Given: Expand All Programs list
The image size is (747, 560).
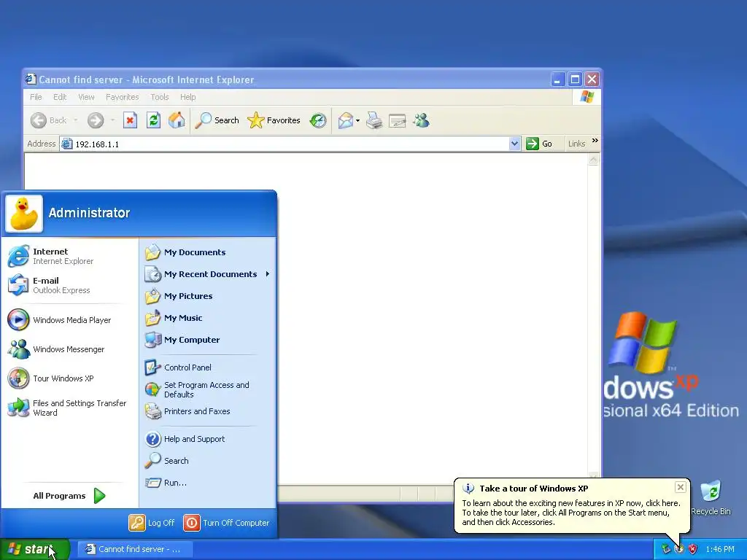Looking at the screenshot, I should click(69, 496).
